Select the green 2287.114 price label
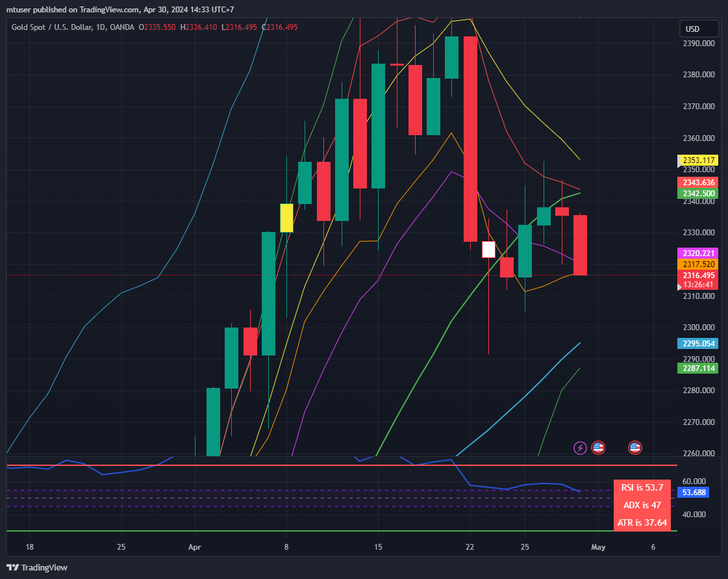The image size is (728, 579). click(698, 368)
